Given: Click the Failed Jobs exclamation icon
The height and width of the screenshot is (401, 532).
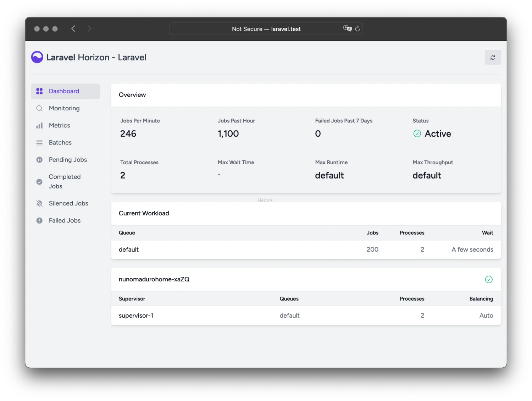Looking at the screenshot, I should (39, 220).
